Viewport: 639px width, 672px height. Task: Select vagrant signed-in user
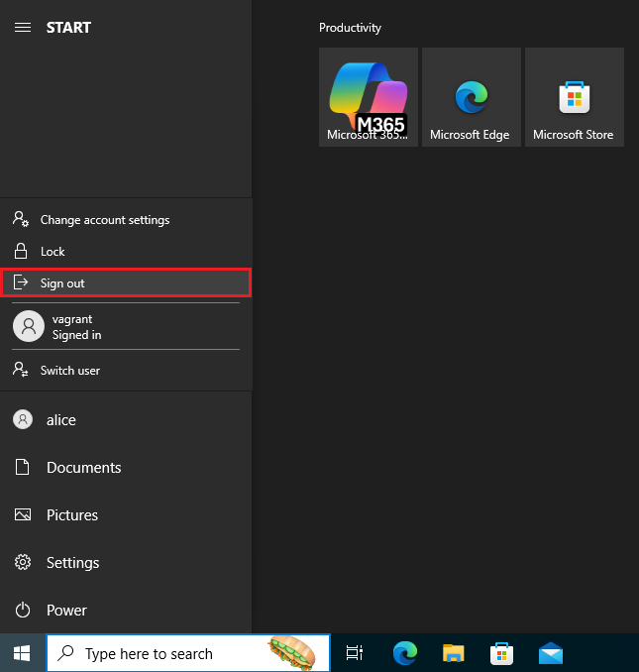(126, 326)
